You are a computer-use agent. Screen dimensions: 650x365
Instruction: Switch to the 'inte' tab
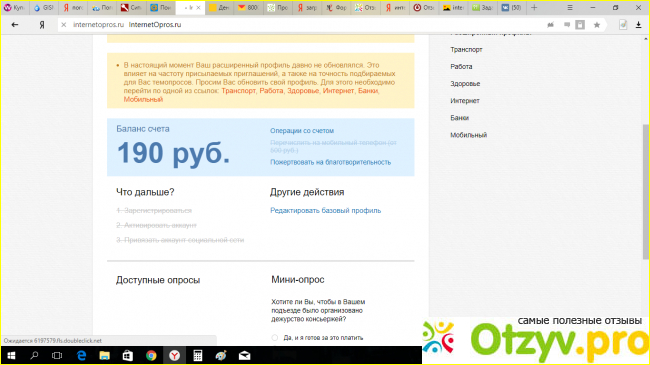[453, 7]
